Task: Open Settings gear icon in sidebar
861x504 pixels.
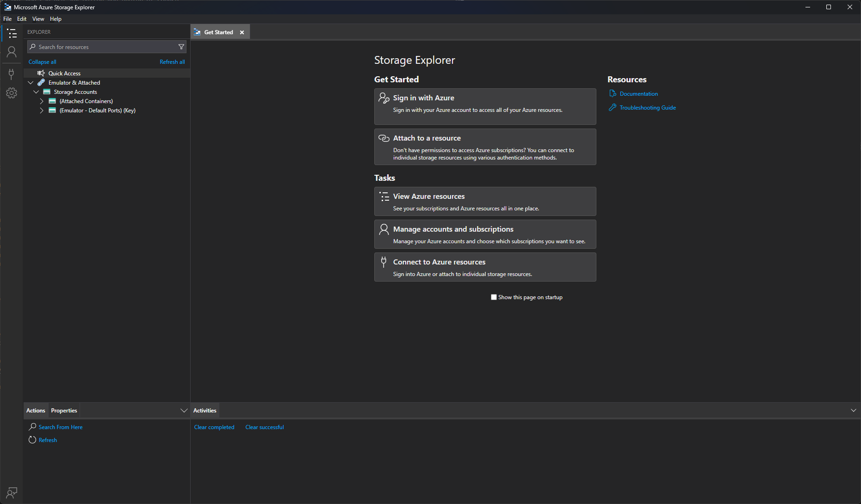Action: point(12,93)
